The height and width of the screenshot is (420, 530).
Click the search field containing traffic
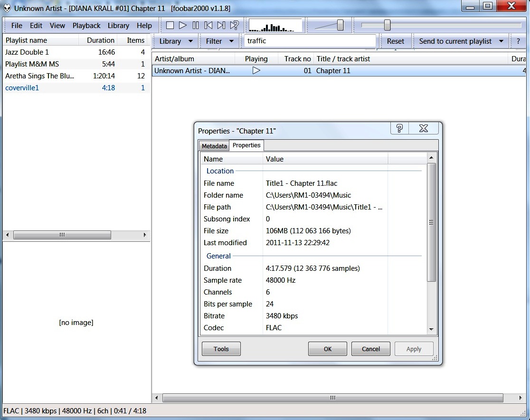point(310,41)
